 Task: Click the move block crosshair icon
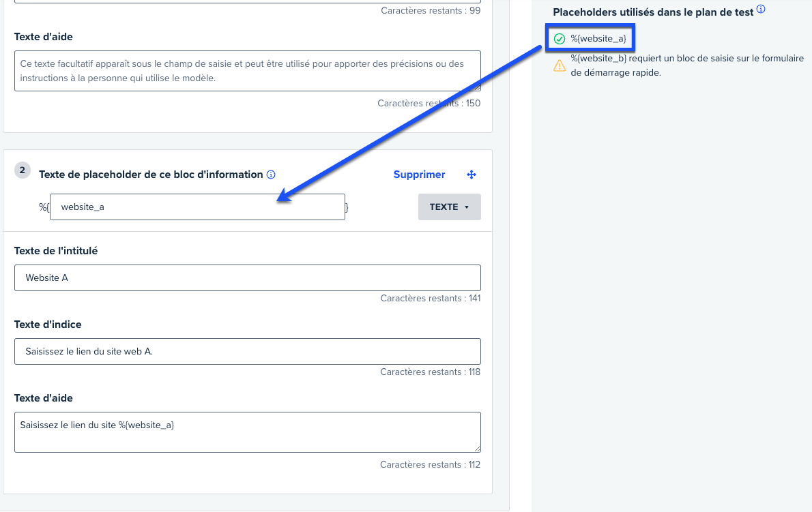(472, 175)
